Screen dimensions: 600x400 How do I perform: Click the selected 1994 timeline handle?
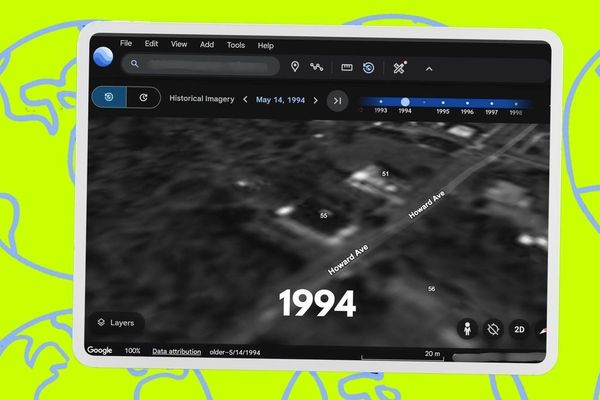(x=405, y=102)
